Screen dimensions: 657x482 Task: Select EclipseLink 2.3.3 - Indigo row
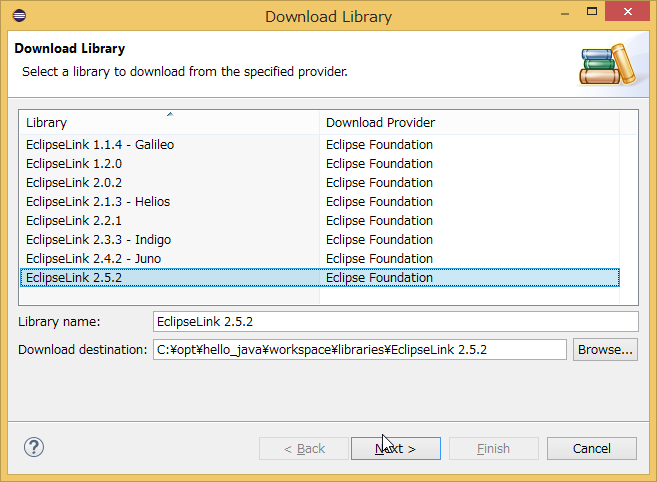(320, 239)
